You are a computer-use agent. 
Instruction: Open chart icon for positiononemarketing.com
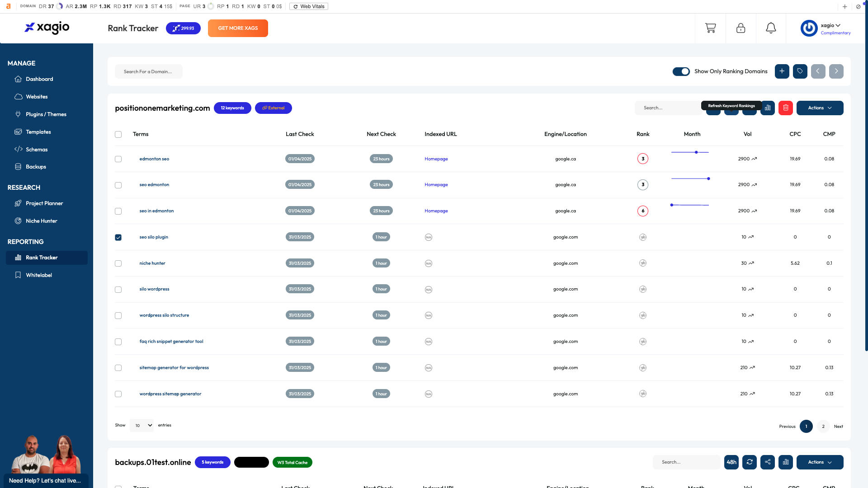(x=767, y=108)
